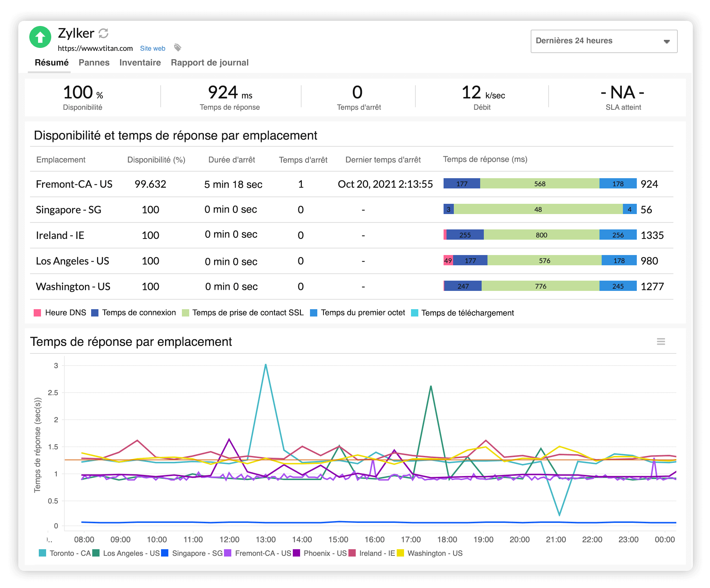The image size is (710, 588).
Task: Click the 21:00 x-axis label
Action: (556, 539)
